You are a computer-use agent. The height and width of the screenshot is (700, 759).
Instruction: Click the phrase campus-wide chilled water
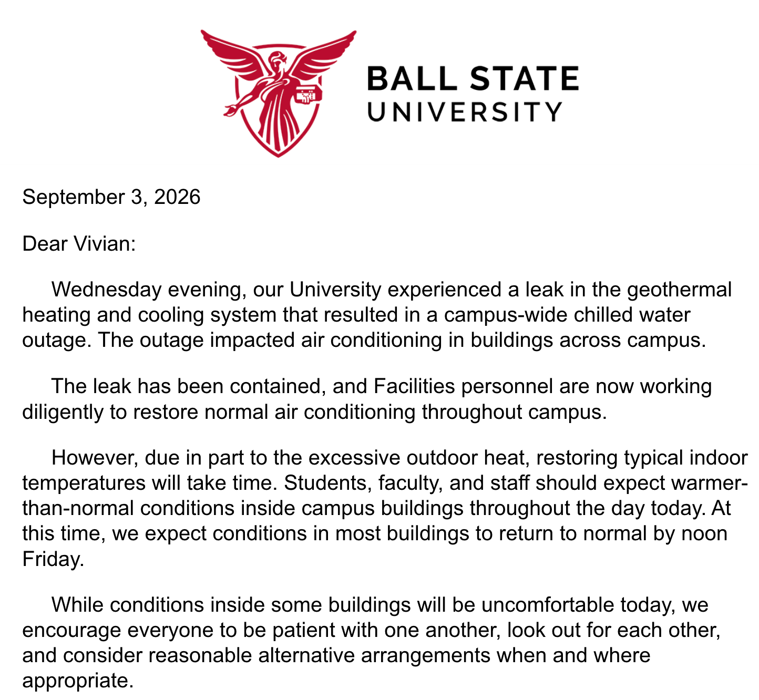coord(567,315)
